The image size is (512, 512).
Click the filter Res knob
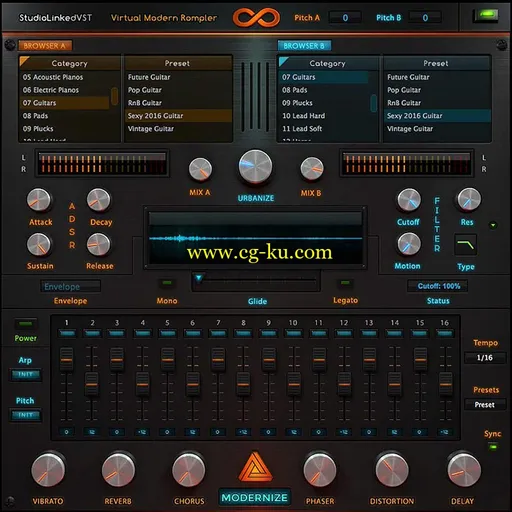click(469, 200)
